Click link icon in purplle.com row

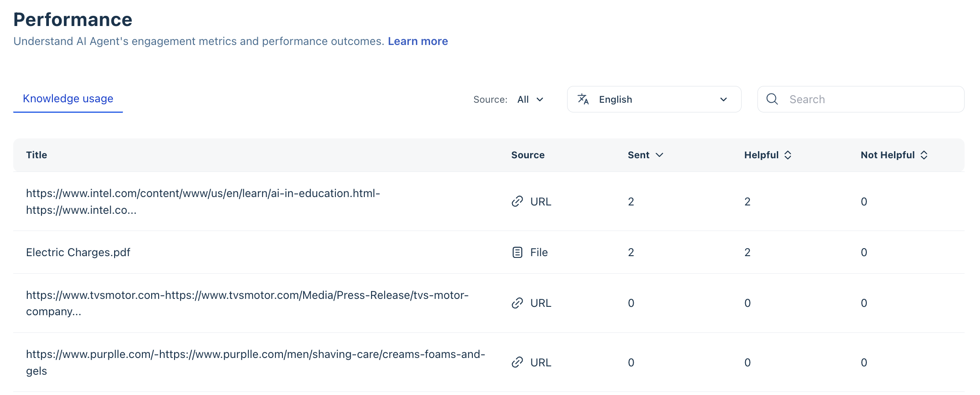point(517,362)
